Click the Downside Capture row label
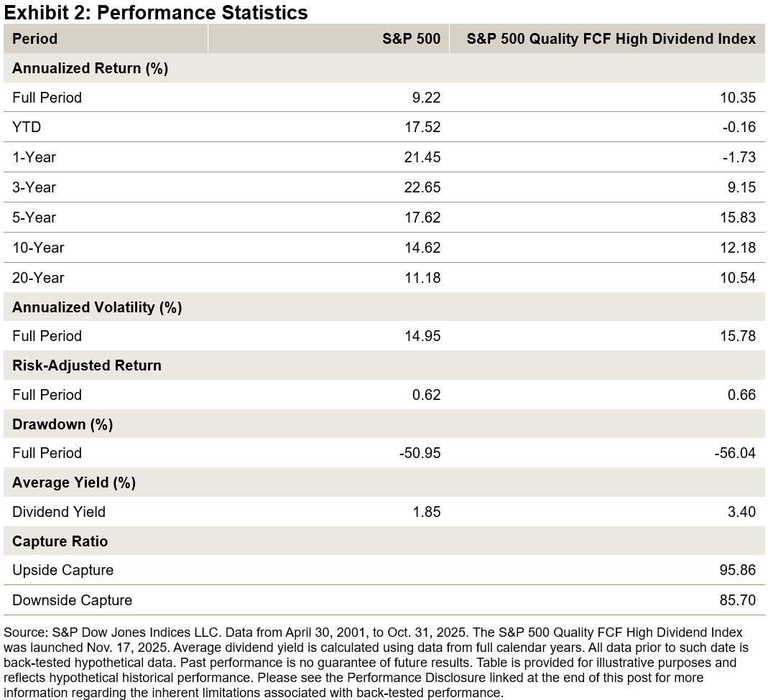This screenshot has height=700, width=768. point(72,600)
